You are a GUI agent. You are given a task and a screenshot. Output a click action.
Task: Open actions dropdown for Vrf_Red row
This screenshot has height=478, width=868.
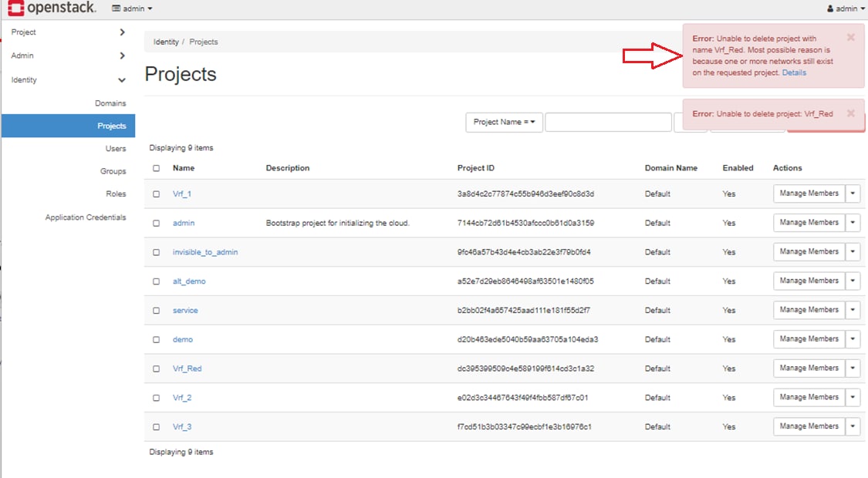click(x=853, y=369)
